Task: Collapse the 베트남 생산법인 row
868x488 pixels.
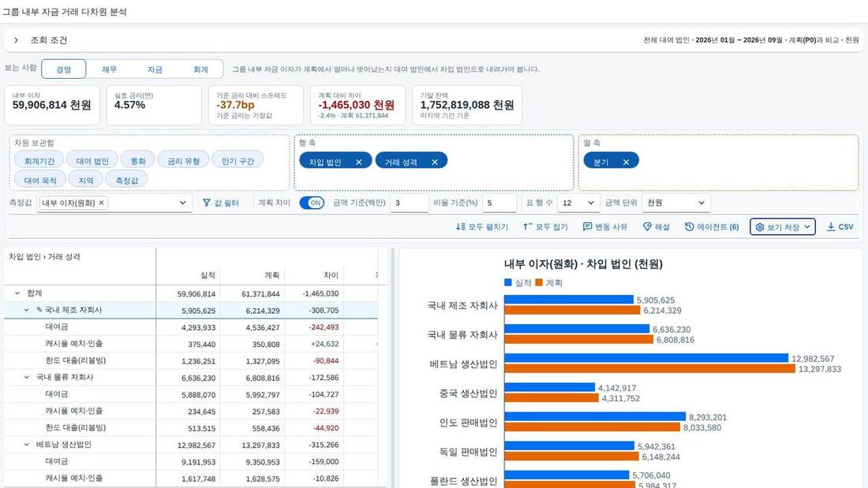Action: tap(26, 445)
